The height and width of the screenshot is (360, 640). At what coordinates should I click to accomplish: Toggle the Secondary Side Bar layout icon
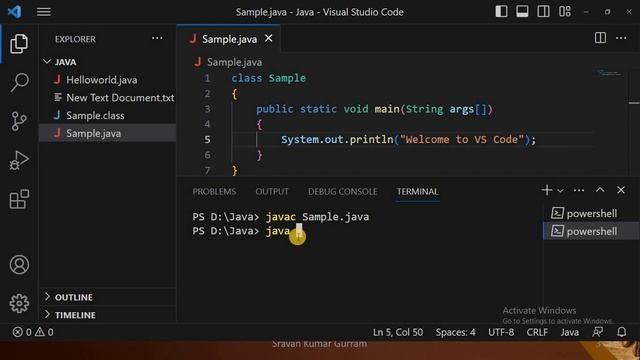click(x=543, y=11)
